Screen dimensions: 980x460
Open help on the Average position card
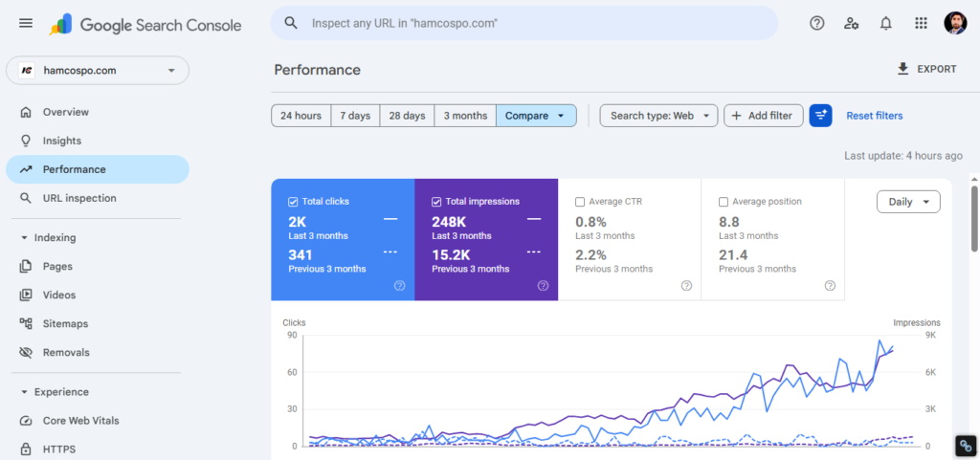pos(830,286)
